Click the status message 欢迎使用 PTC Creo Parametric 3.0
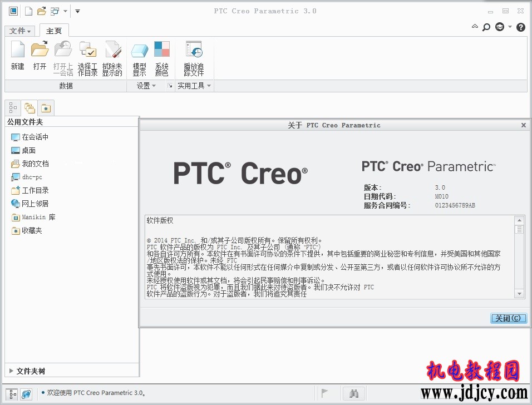Viewport: 532px width, 405px height. coord(96,393)
